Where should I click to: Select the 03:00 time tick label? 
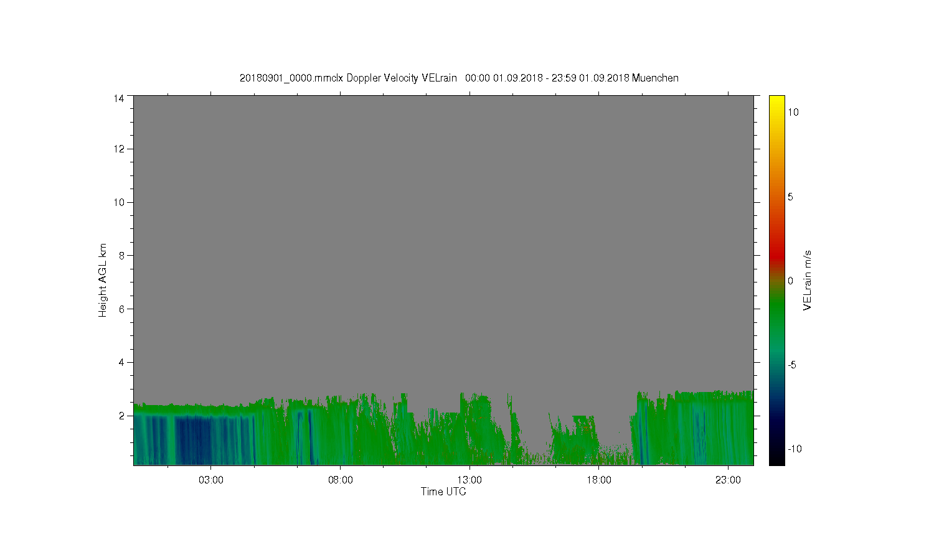click(x=211, y=480)
